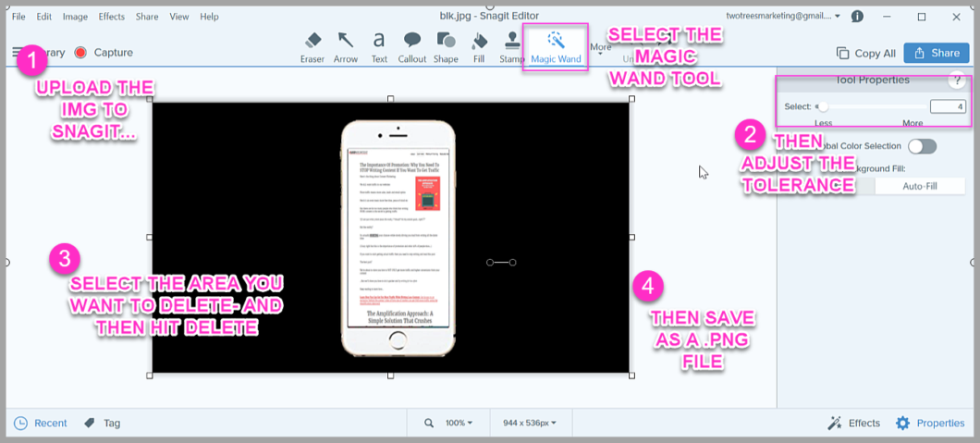Open the Image menu
Screen dimensions: 980x443
click(x=75, y=17)
